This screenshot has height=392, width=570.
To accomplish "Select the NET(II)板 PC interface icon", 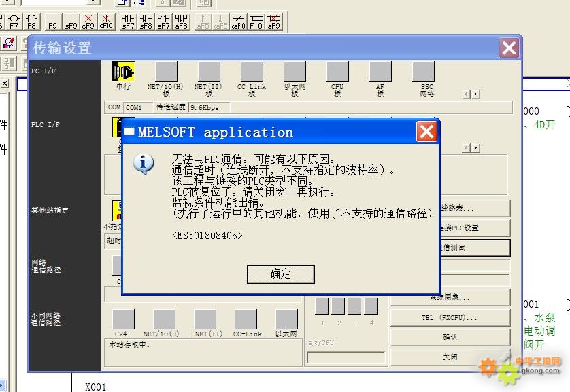I will tap(209, 71).
